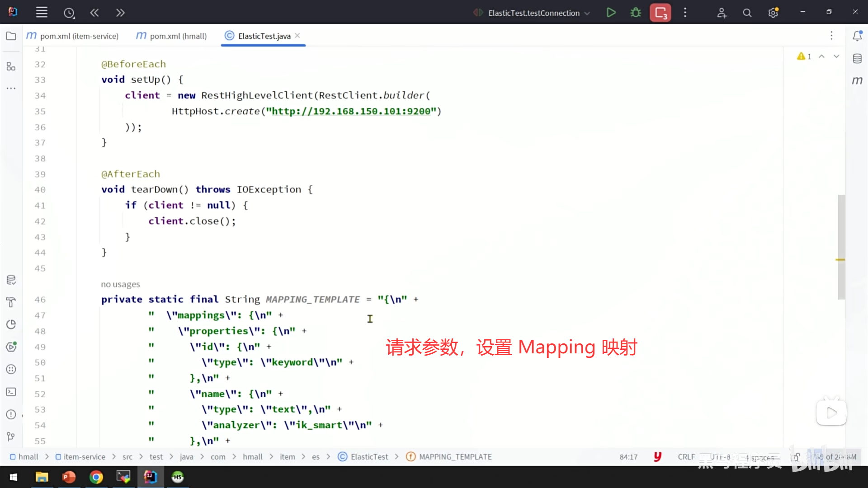Open IDE settings gear menu

(x=773, y=13)
